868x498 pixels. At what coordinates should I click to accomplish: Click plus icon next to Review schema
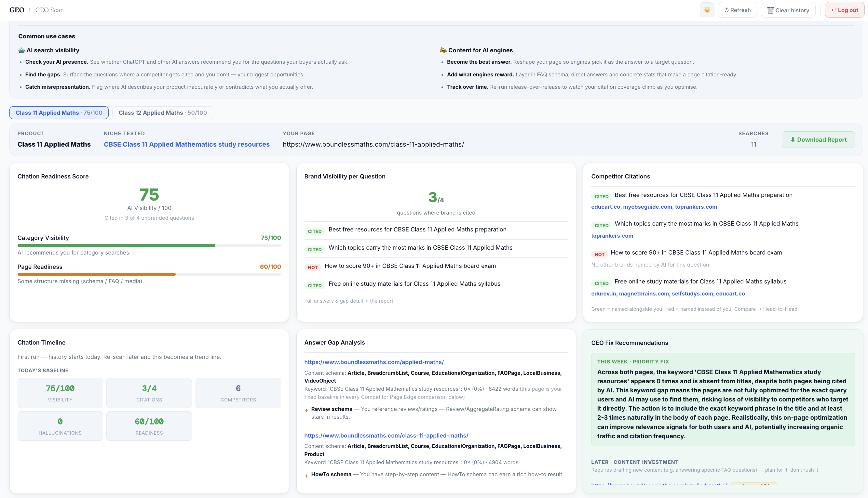pyautogui.click(x=306, y=411)
